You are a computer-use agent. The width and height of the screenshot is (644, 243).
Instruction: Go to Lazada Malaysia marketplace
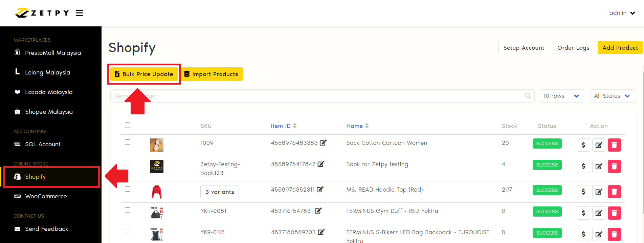[x=48, y=92]
